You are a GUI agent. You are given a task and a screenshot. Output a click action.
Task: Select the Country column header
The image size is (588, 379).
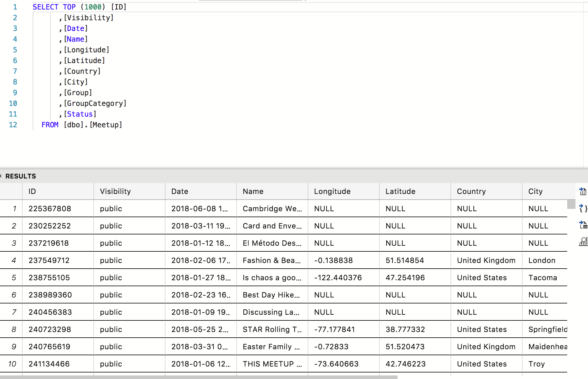pyautogui.click(x=471, y=191)
